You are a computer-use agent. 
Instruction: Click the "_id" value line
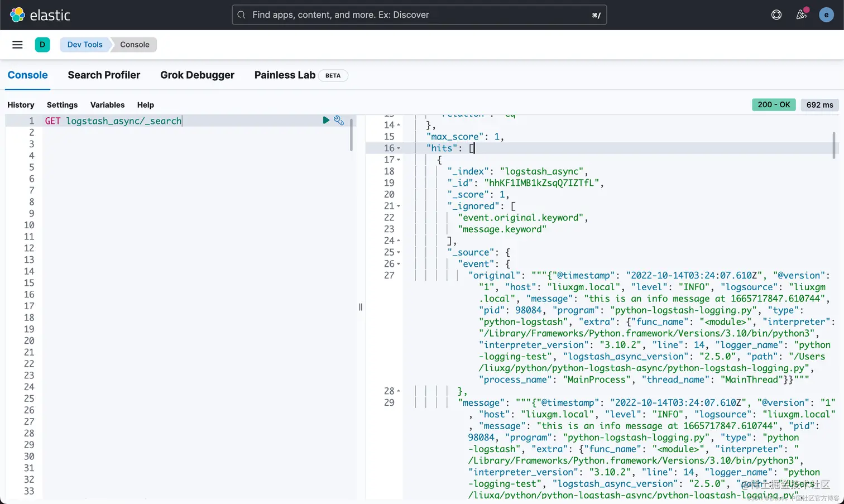(525, 183)
